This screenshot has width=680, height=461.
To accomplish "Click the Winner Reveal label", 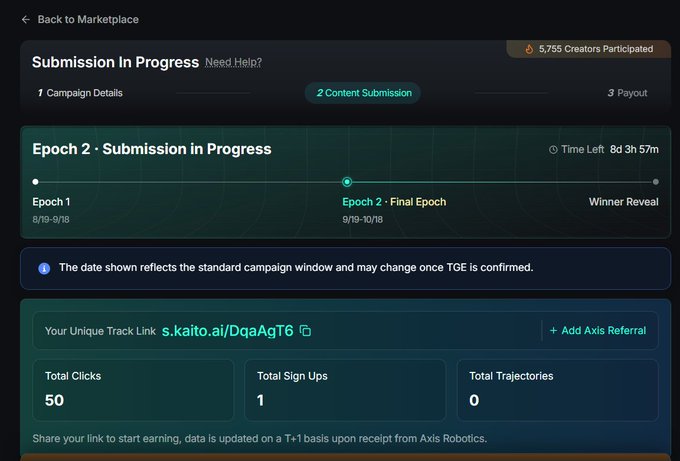I will click(624, 202).
